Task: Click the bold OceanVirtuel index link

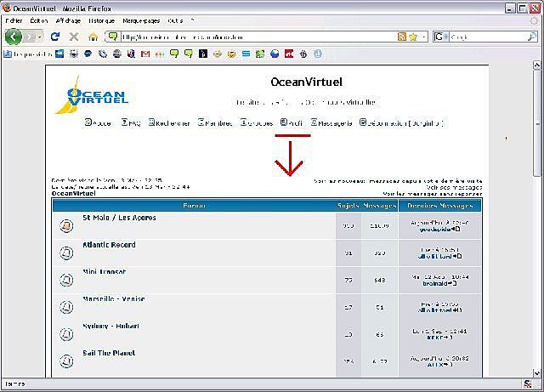Action: point(74,193)
